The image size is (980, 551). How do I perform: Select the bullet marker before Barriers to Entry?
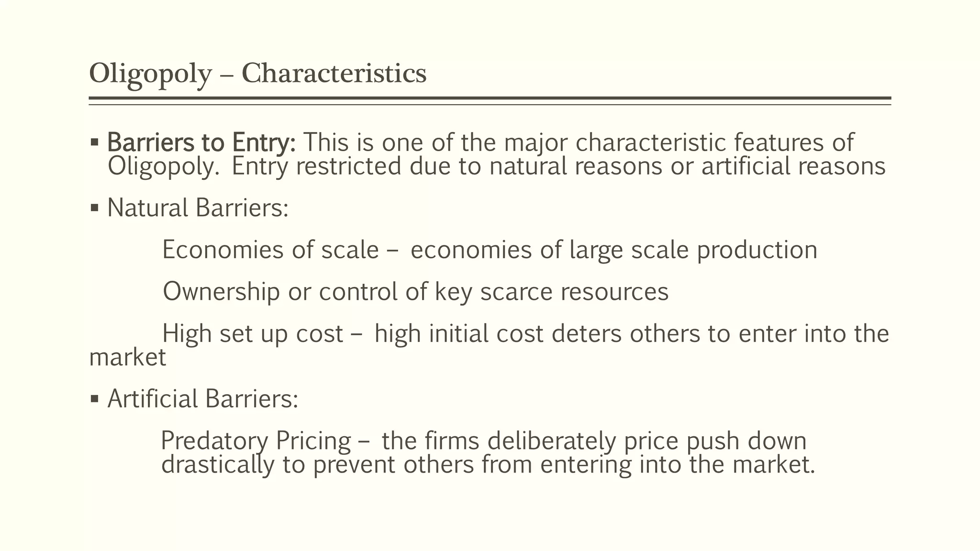click(94, 143)
